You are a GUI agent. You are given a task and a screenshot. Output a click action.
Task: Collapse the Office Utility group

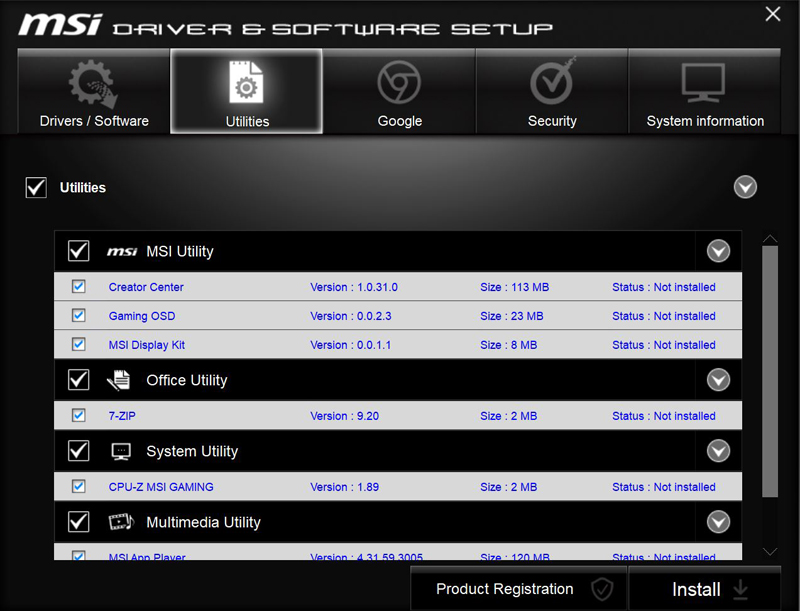tap(718, 380)
